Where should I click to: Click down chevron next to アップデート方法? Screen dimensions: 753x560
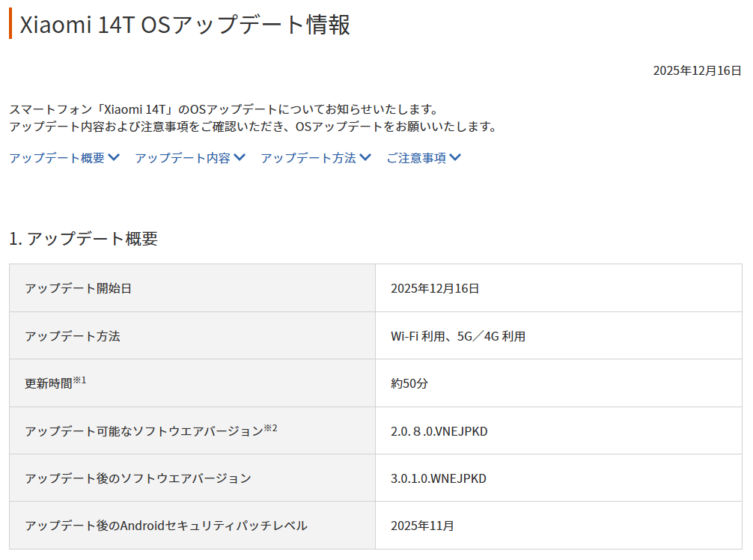pos(365,158)
